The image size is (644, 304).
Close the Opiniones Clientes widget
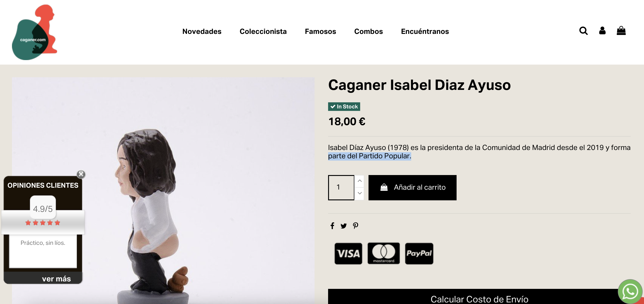[x=81, y=174]
